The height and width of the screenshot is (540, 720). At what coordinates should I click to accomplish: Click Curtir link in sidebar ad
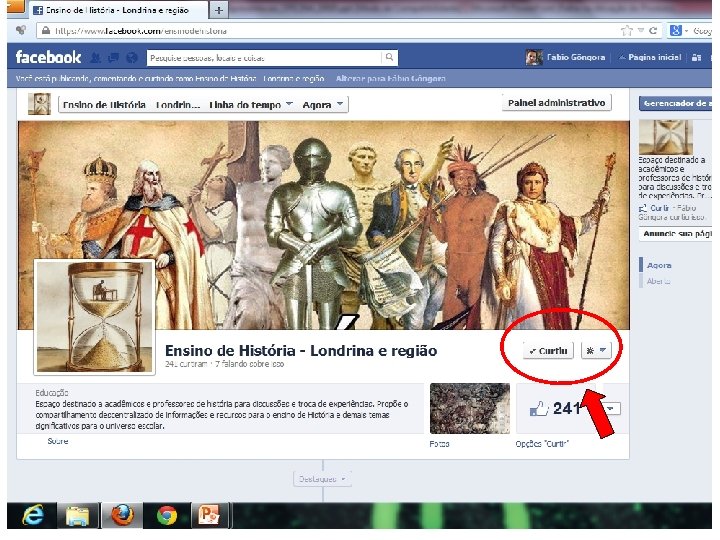[x=659, y=208]
